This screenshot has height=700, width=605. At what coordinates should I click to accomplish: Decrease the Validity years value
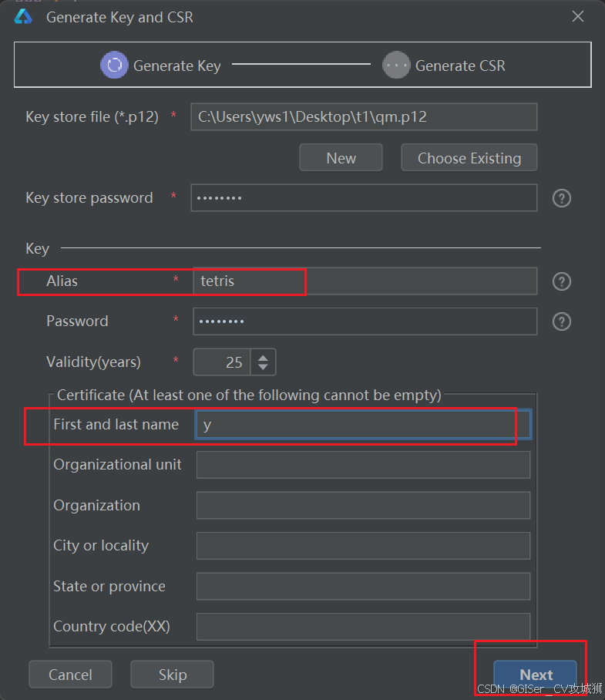pyautogui.click(x=263, y=366)
